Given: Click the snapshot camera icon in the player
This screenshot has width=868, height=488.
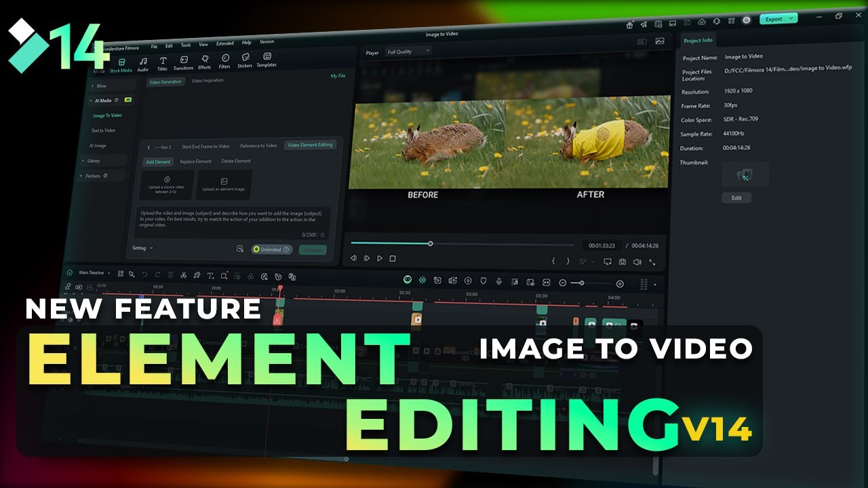Looking at the screenshot, I should (x=622, y=261).
